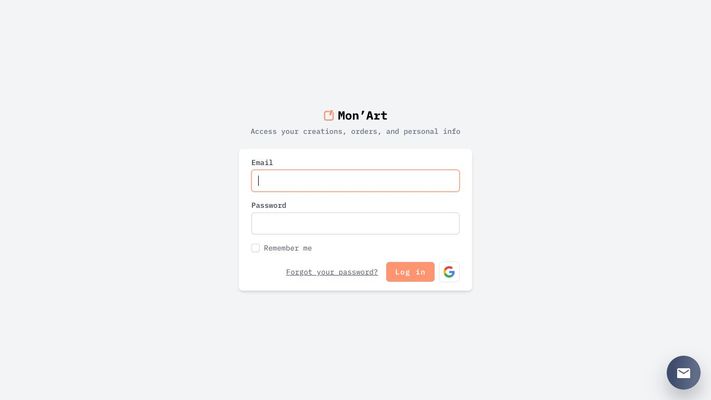The width and height of the screenshot is (711, 400).
Task: Open the "Forgot your password?" link
Action: pos(332,272)
